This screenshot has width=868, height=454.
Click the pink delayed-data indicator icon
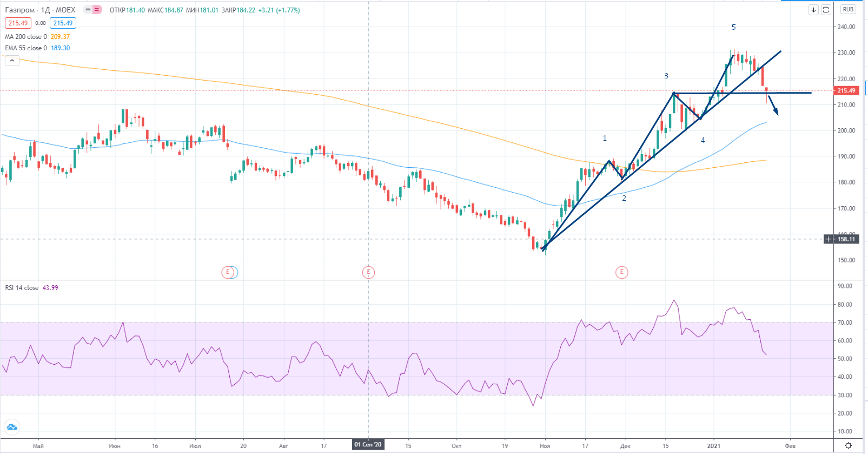point(97,10)
